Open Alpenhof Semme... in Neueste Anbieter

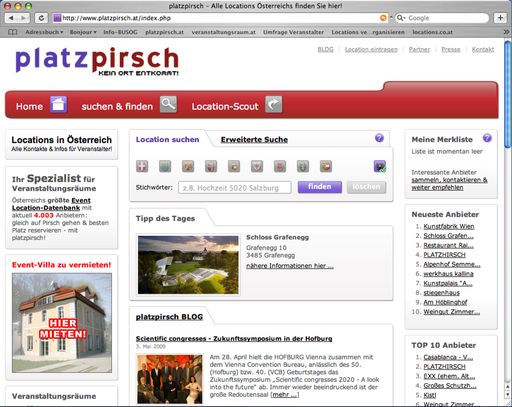452,264
